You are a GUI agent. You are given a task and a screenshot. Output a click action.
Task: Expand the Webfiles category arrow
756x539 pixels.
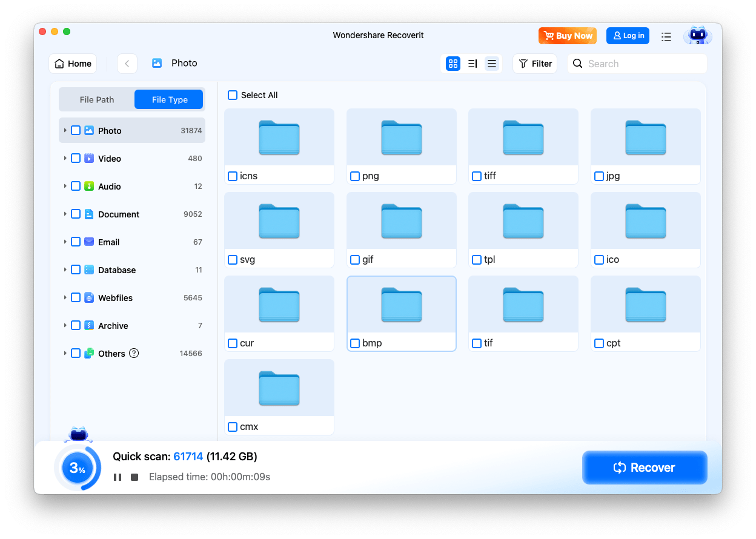click(65, 297)
